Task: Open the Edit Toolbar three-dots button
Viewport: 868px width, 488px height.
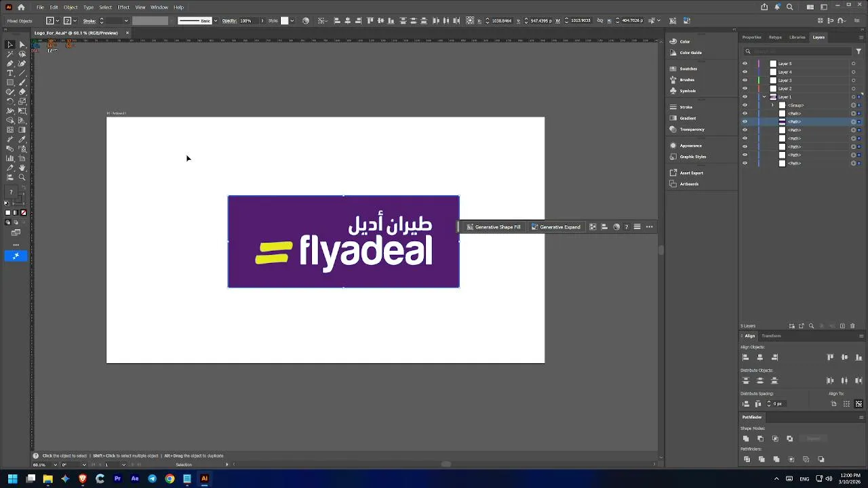Action: (x=16, y=245)
